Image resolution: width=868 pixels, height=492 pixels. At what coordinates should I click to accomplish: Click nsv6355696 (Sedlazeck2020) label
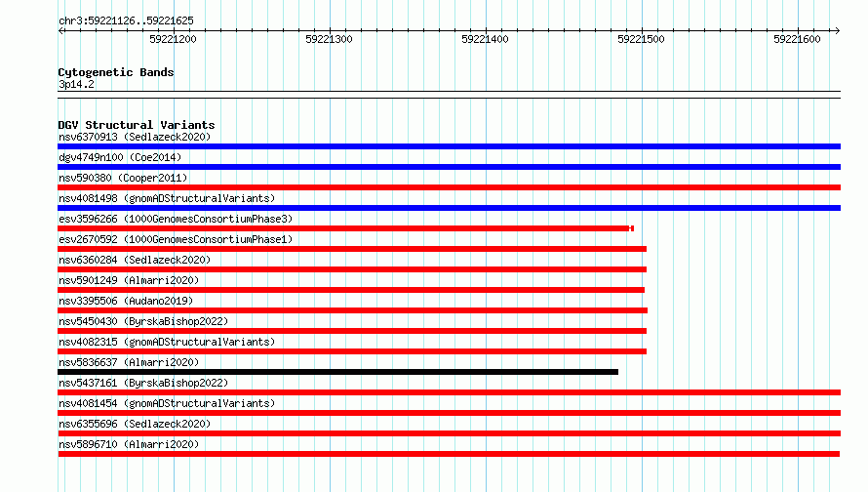(x=135, y=424)
